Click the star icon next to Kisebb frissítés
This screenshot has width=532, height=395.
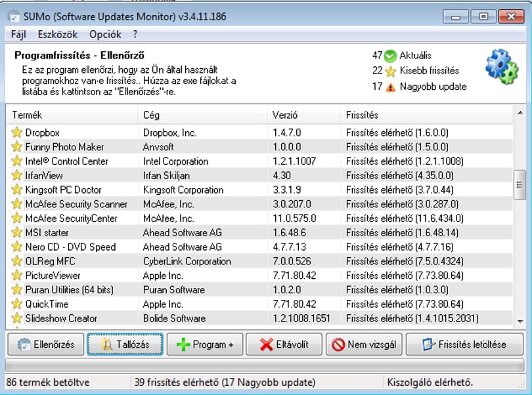[391, 72]
